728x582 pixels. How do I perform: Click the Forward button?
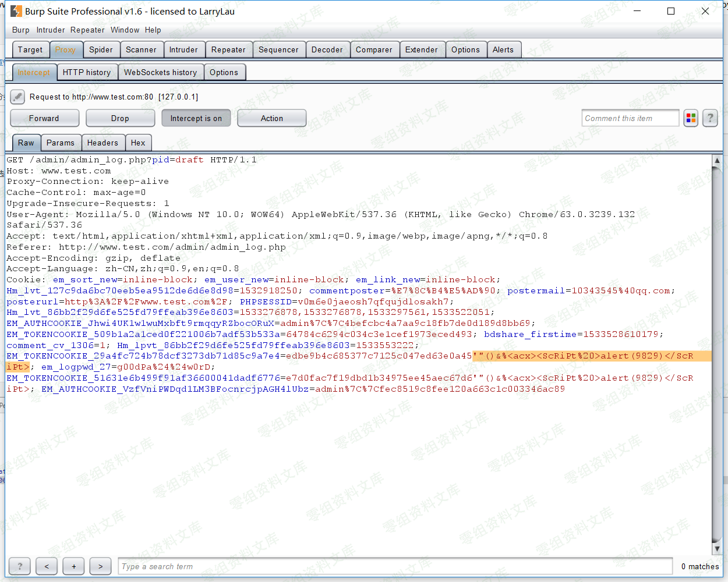[44, 118]
